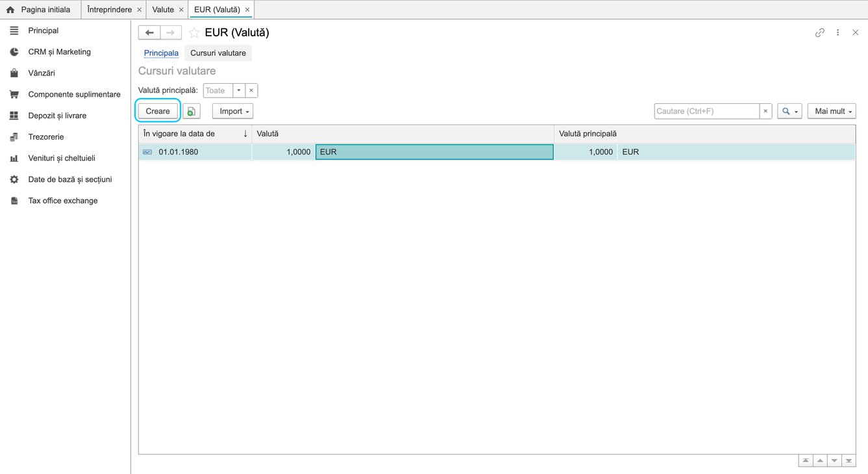Open the Principal menu icon in sidebar
The height and width of the screenshot is (474, 868).
pyautogui.click(x=14, y=31)
